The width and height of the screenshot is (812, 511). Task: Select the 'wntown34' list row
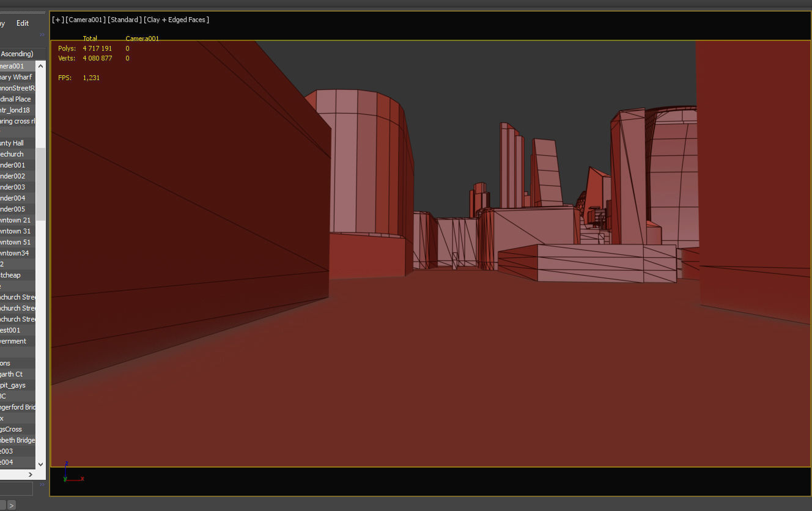[18, 253]
